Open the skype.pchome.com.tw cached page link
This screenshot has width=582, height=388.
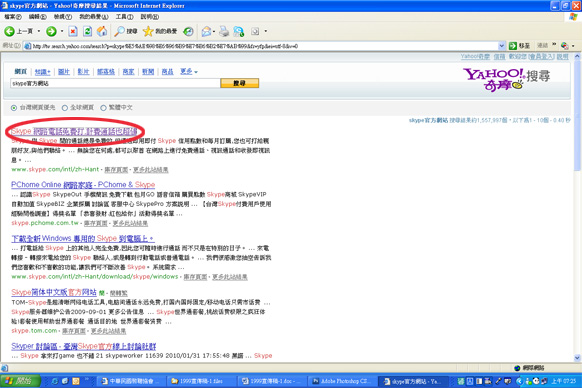95,223
